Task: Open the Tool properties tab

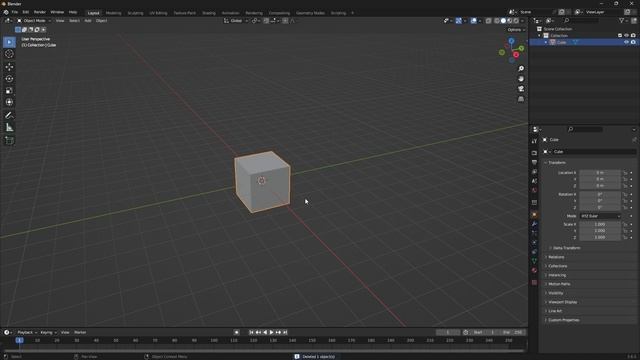Action: pyautogui.click(x=534, y=141)
